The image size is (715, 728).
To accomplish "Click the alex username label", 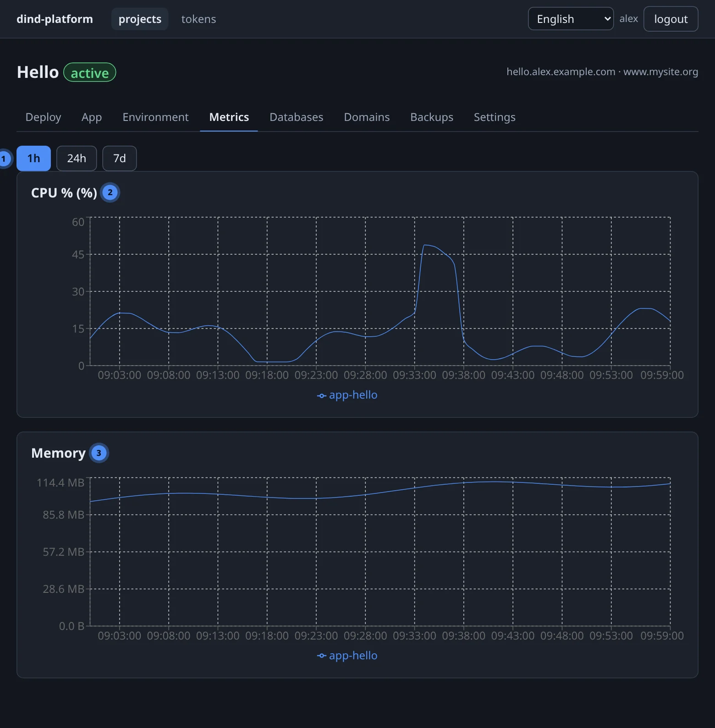I will [628, 19].
